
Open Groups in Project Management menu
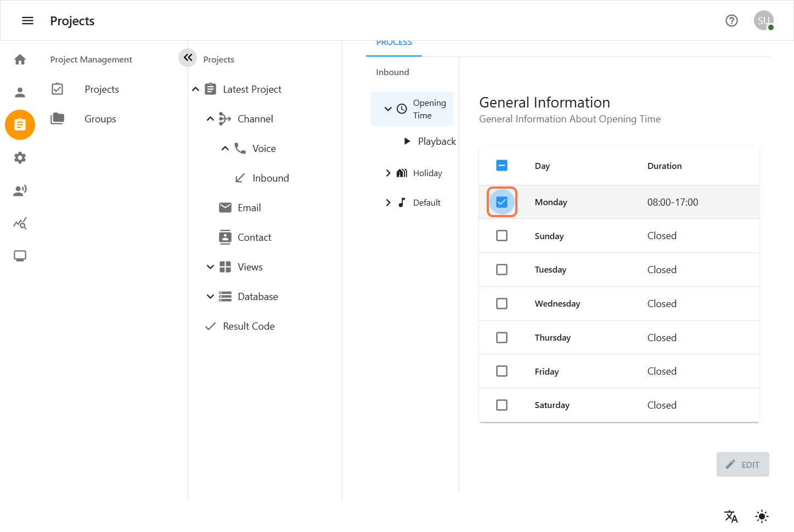click(100, 119)
